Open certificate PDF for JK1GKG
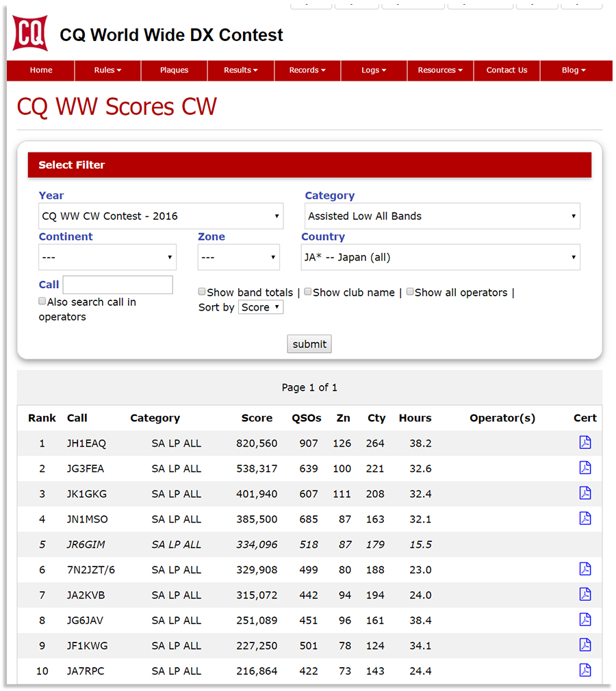 585,493
